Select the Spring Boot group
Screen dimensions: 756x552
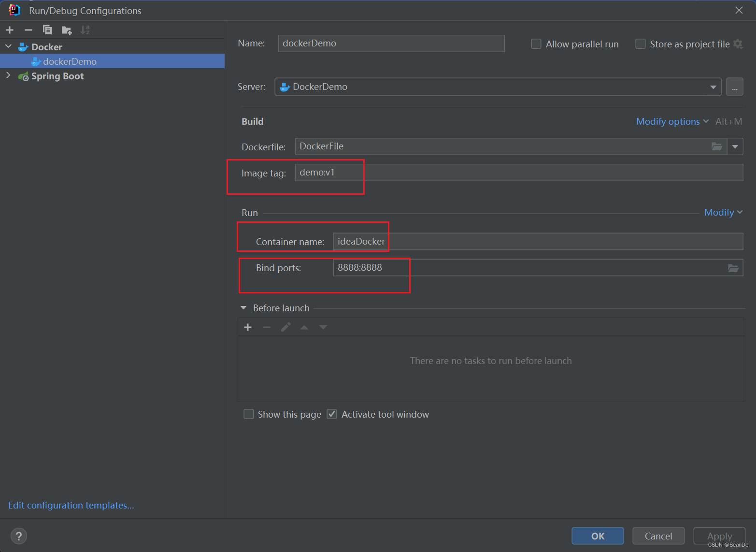[x=57, y=76]
